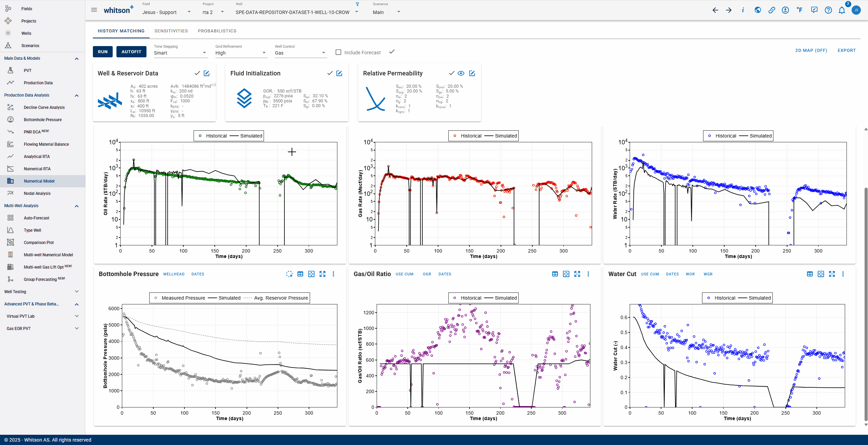Click the temperature unit °F icon
The width and height of the screenshot is (868, 445).
point(800,10)
